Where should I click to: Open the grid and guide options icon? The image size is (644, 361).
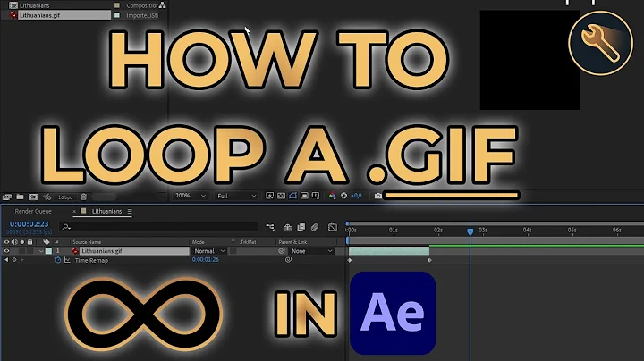[x=316, y=196]
